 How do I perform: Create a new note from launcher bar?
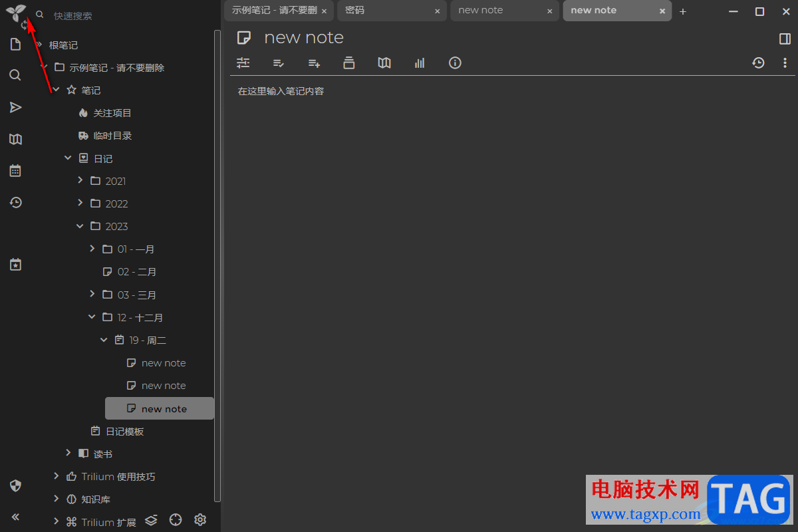pyautogui.click(x=15, y=45)
